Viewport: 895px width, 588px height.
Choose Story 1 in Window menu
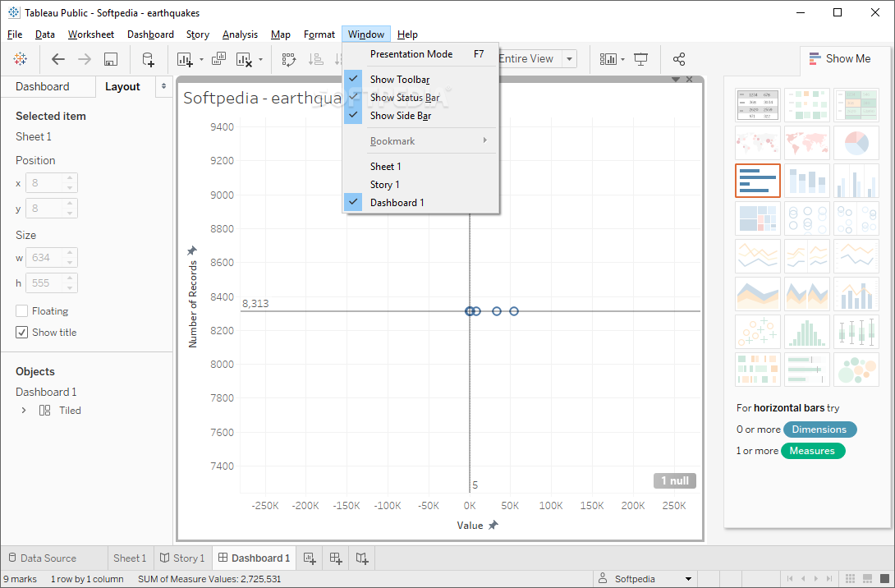(420, 185)
